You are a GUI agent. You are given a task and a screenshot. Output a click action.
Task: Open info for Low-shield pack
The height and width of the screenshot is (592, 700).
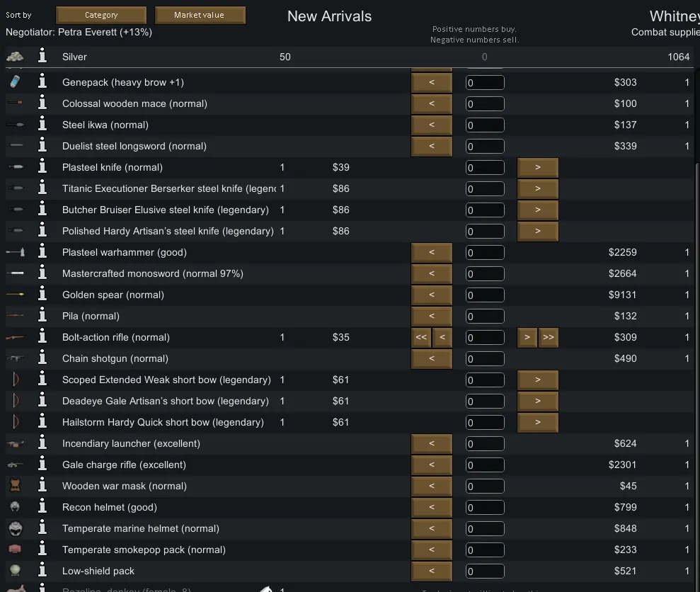pyautogui.click(x=42, y=571)
